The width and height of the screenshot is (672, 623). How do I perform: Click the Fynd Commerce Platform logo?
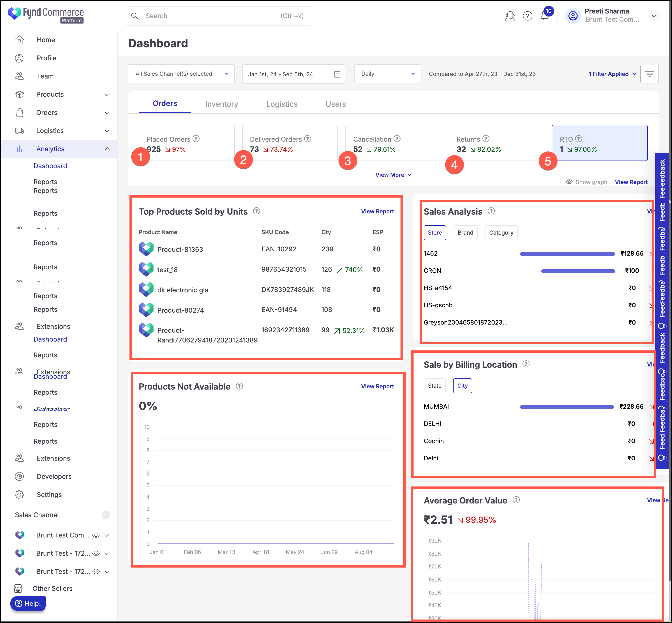coord(46,15)
